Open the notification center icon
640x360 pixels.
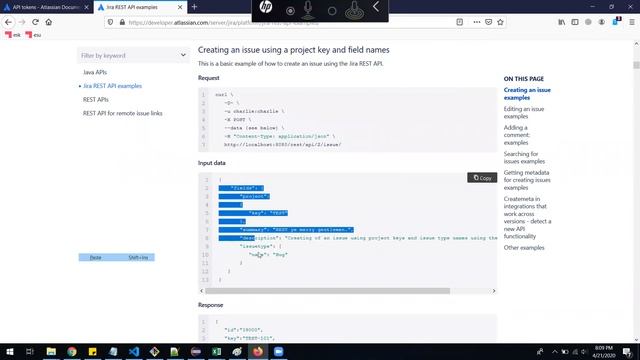click(627, 352)
